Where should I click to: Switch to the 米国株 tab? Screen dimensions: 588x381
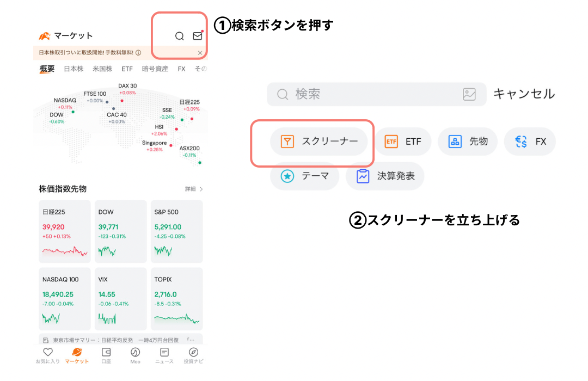pyautogui.click(x=102, y=69)
